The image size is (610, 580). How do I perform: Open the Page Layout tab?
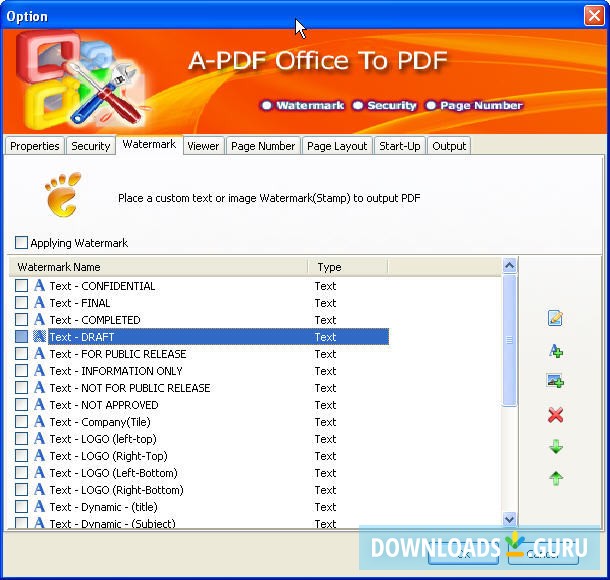pyautogui.click(x=337, y=146)
